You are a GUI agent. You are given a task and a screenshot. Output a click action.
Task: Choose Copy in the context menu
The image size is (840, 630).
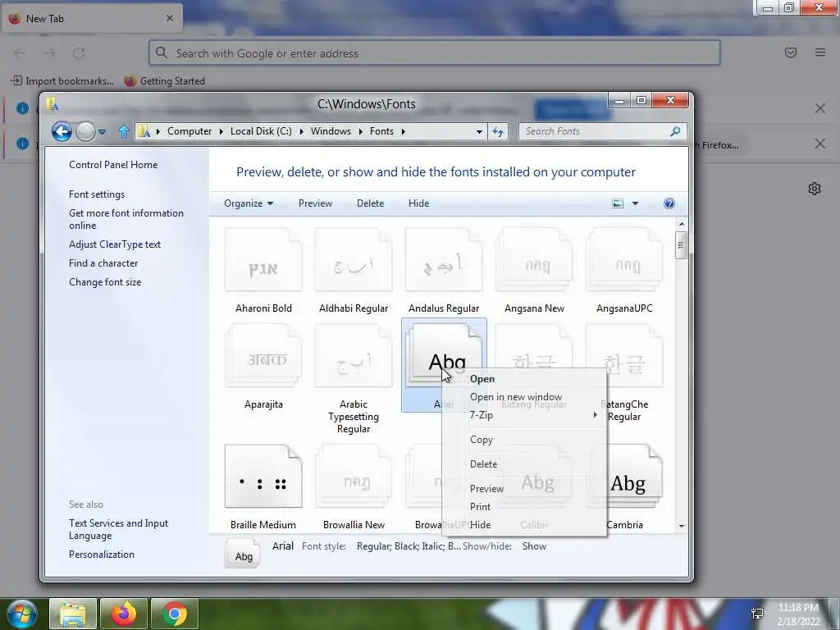tap(524, 440)
